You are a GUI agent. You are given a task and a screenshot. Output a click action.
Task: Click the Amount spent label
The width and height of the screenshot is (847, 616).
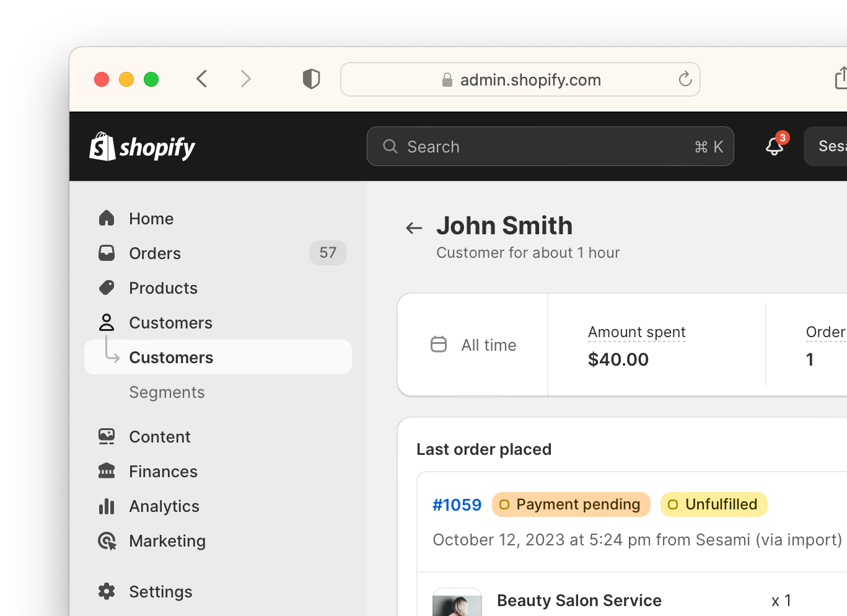(636, 332)
